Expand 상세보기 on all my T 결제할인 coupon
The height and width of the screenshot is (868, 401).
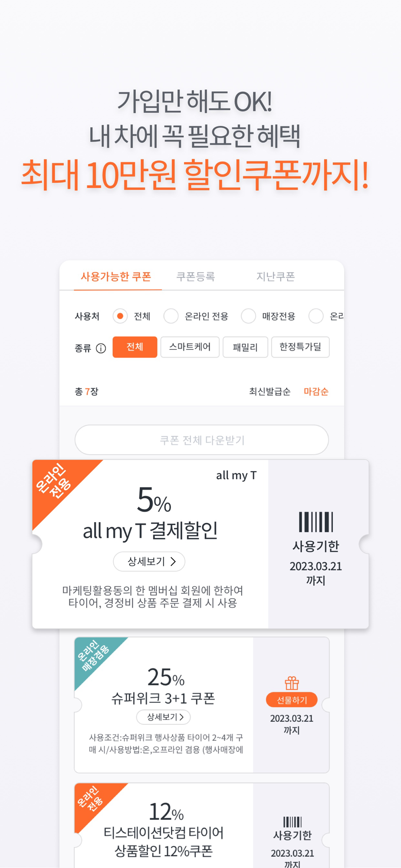pos(149,562)
